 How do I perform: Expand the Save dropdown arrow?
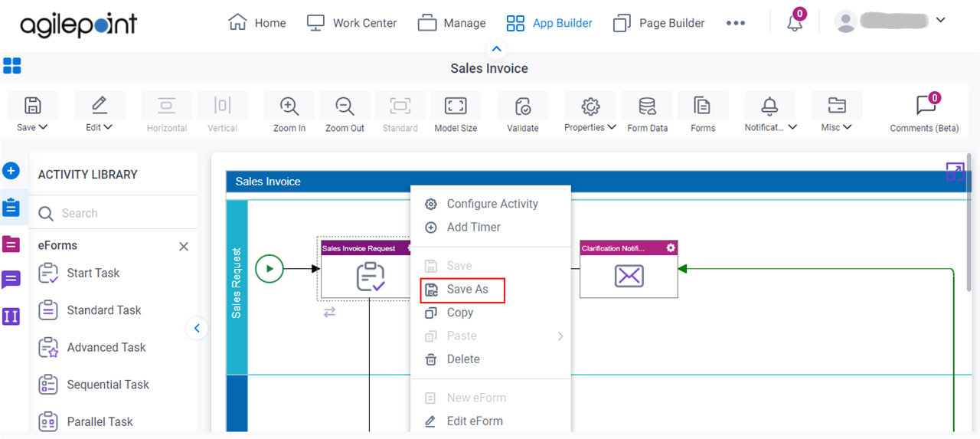(x=43, y=127)
